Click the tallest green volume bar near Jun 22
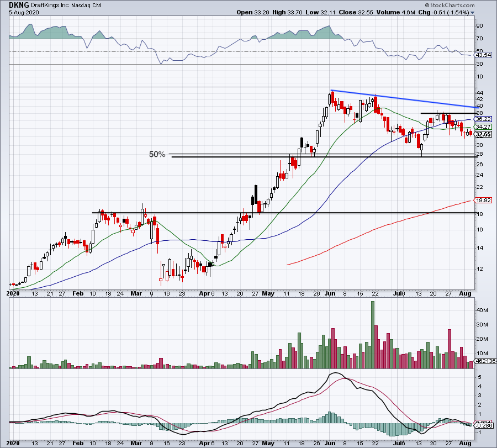Screen dimensions: 497x448 (x=373, y=335)
